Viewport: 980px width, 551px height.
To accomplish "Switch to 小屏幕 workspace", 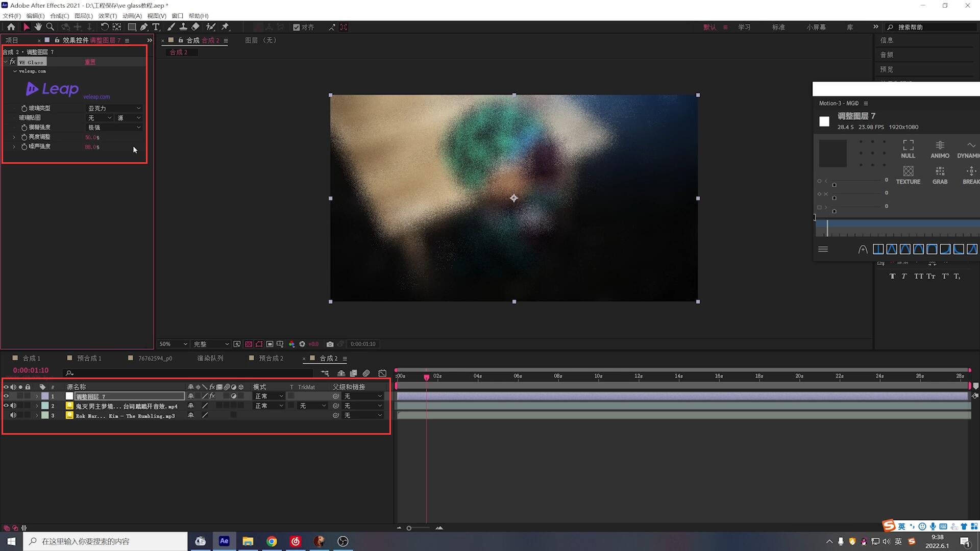I will tap(816, 28).
